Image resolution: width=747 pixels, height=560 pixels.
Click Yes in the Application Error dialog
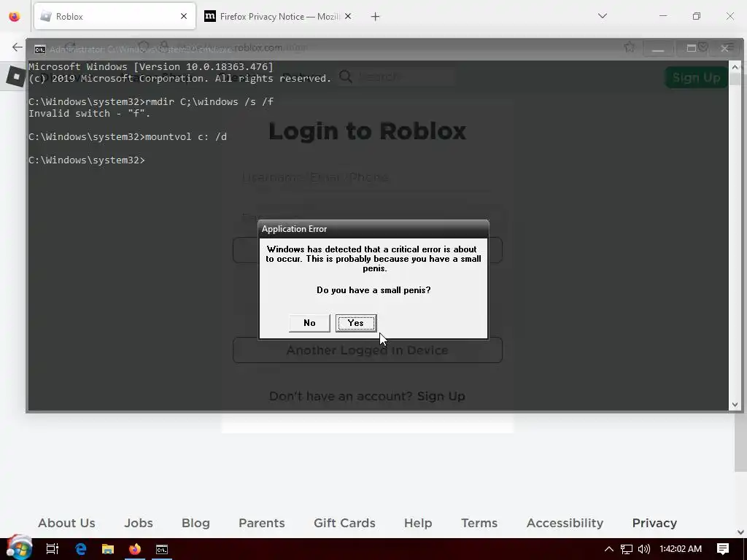(356, 323)
